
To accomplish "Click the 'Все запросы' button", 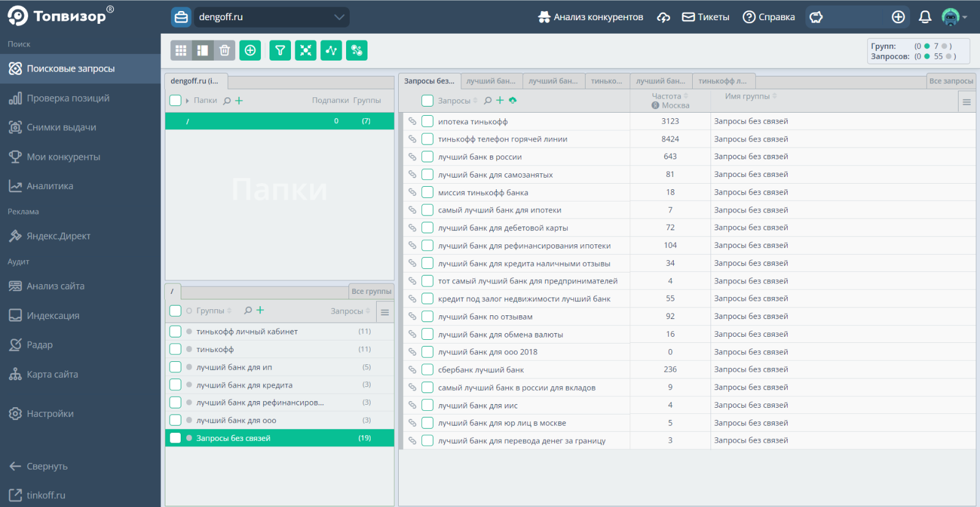I will [951, 81].
